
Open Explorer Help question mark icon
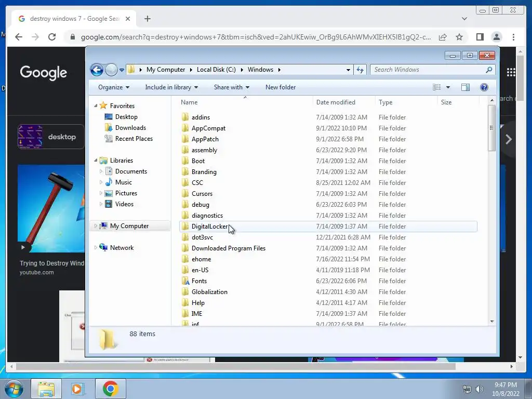(484, 87)
